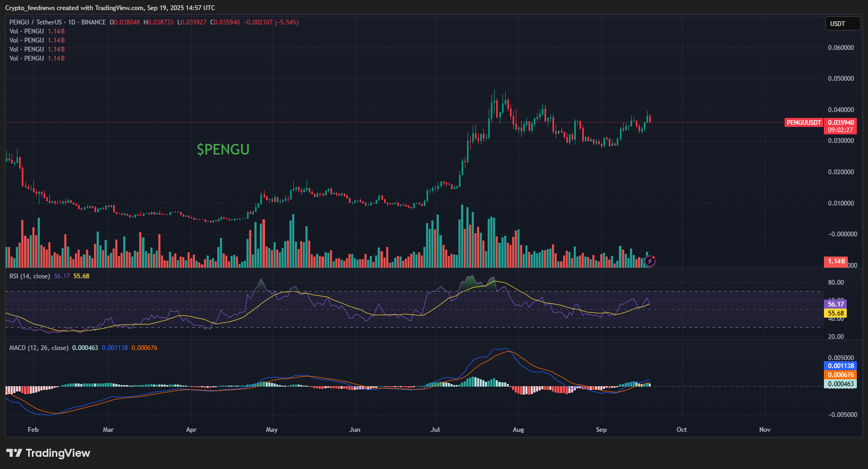The width and height of the screenshot is (868, 469).
Task: Click the PENGU / TetherUS symbol title
Action: tap(36, 22)
